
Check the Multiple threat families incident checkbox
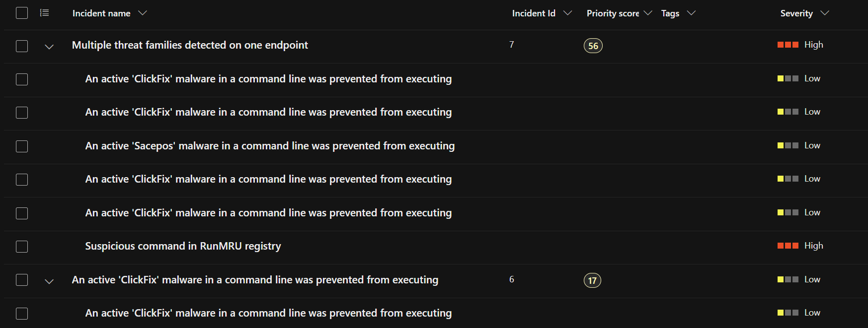(x=22, y=46)
